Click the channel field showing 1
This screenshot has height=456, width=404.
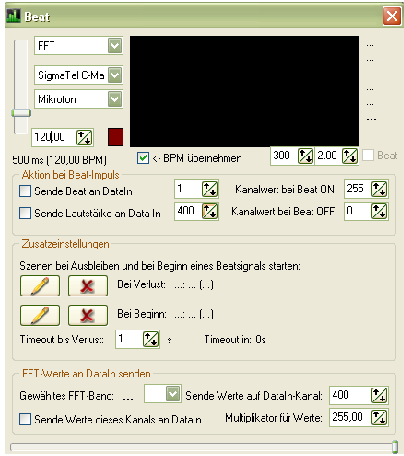point(188,189)
